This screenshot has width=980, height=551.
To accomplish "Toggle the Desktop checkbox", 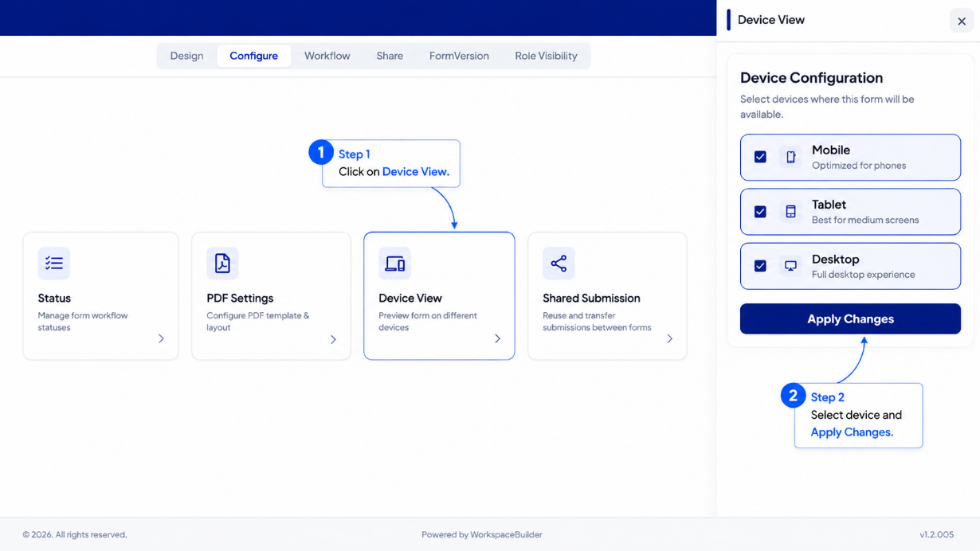I will 760,266.
